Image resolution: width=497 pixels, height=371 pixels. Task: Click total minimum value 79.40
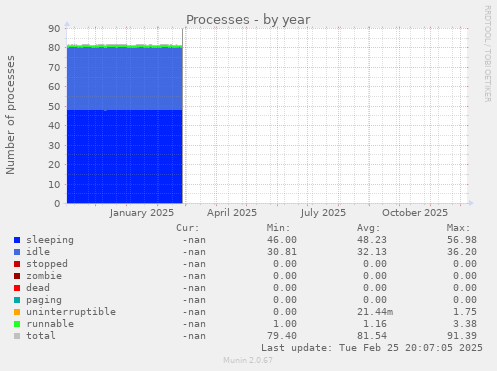tap(282, 336)
